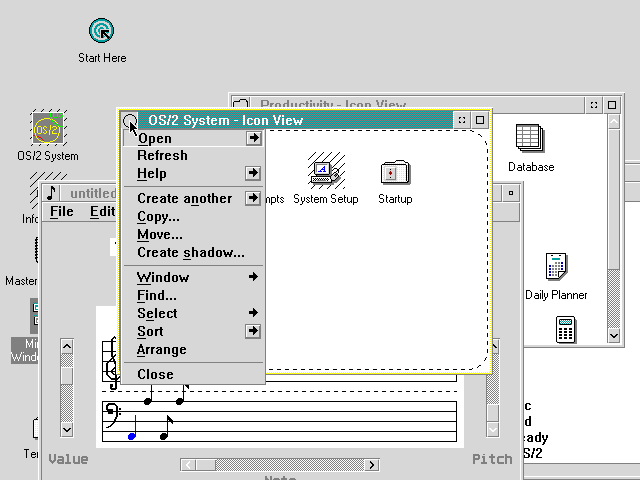Open the System Setup icon
This screenshot has width=640, height=480.
[326, 171]
